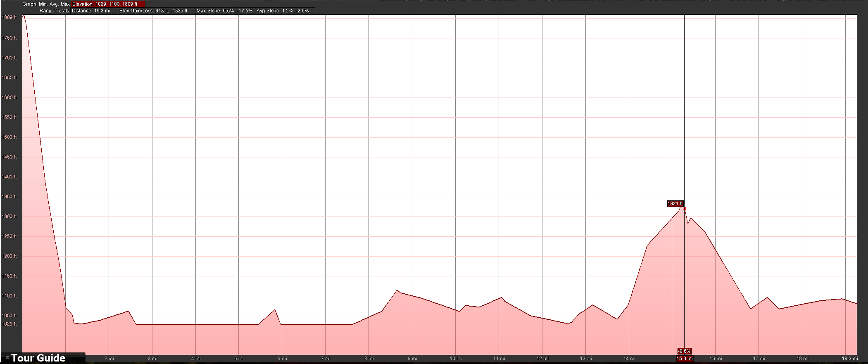This screenshot has width=868, height=364.
Task: Click the highlighted Elevation stats box
Action: pos(108,4)
